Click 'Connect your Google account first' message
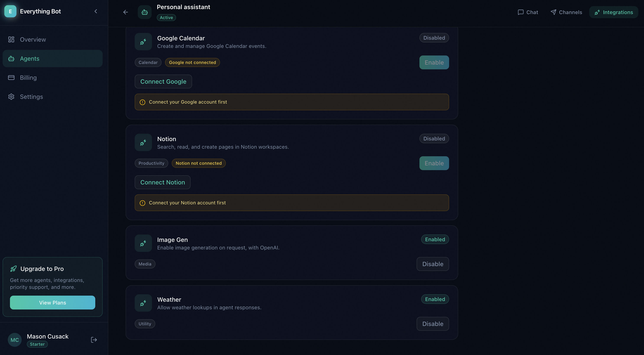This screenshot has height=355, width=644. tap(188, 102)
